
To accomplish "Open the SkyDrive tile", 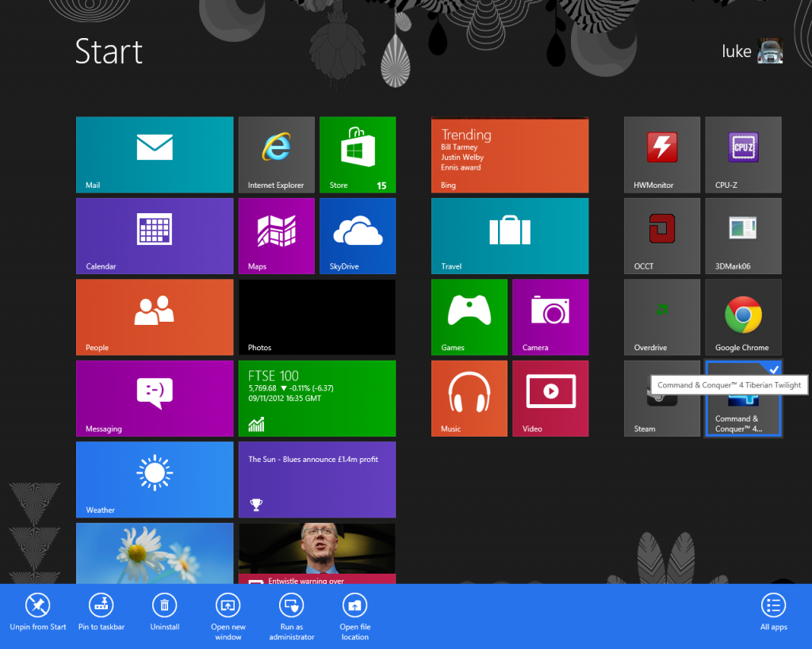I will pyautogui.click(x=358, y=236).
